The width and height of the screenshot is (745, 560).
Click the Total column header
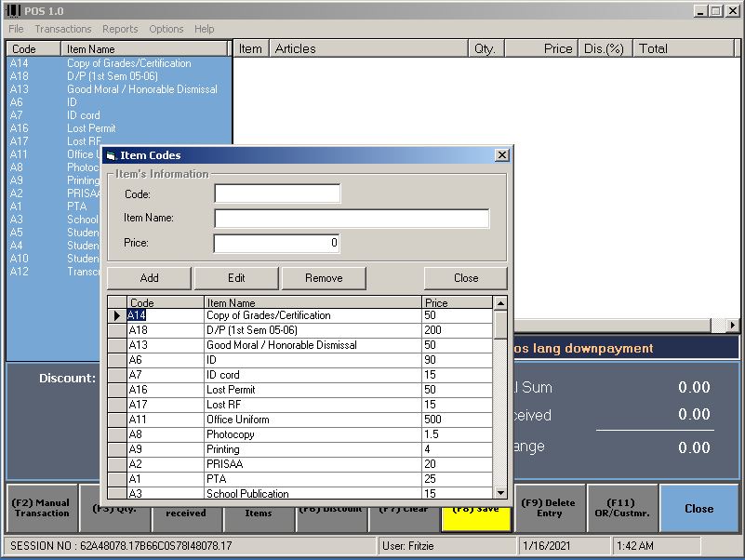(684, 49)
